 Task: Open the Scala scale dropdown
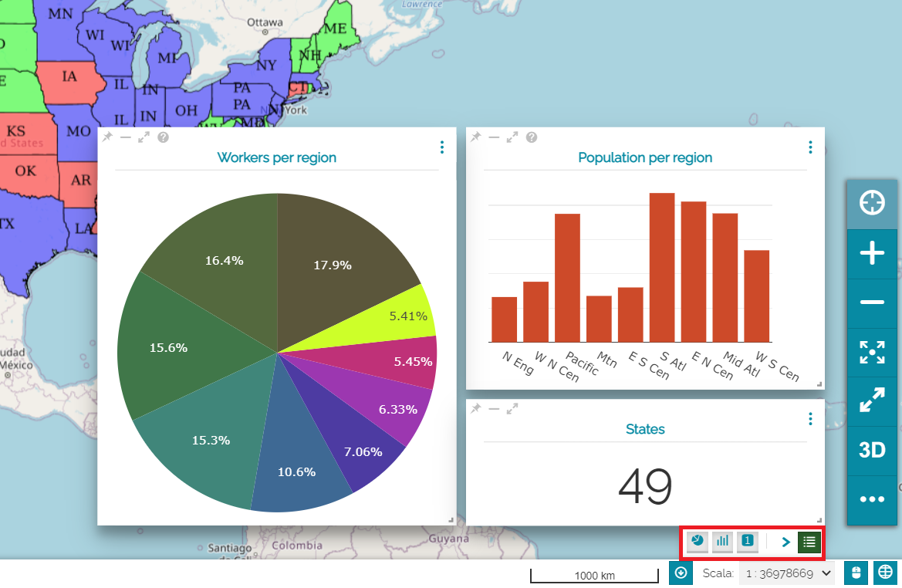coord(786,573)
